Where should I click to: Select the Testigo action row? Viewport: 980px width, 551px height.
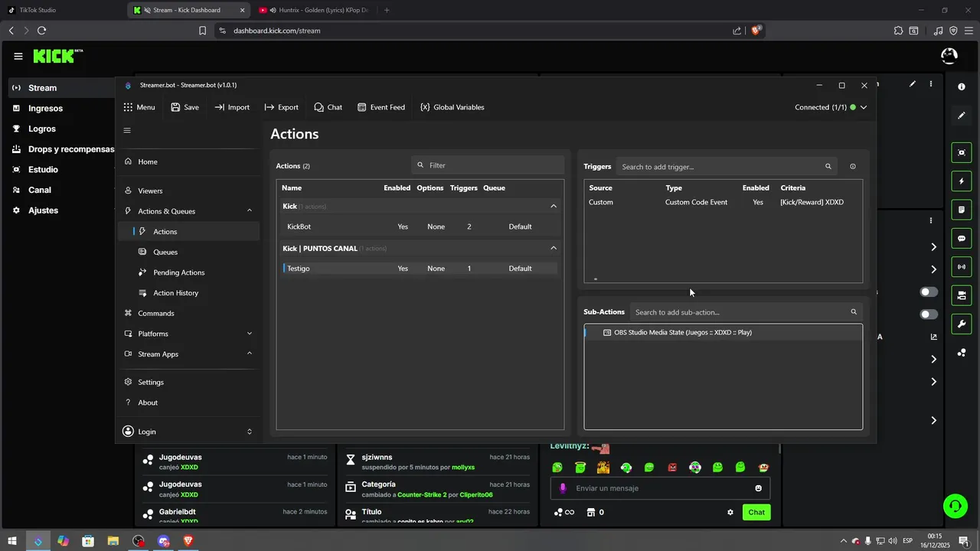420,269
